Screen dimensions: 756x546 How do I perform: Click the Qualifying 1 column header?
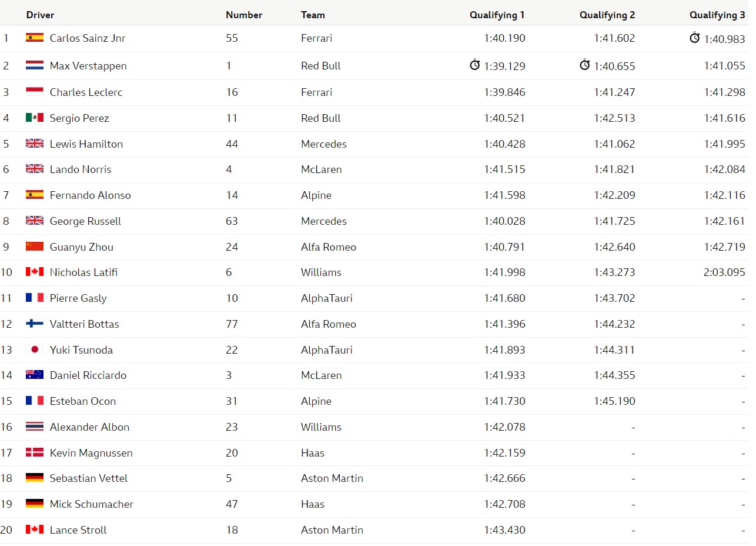pos(497,15)
